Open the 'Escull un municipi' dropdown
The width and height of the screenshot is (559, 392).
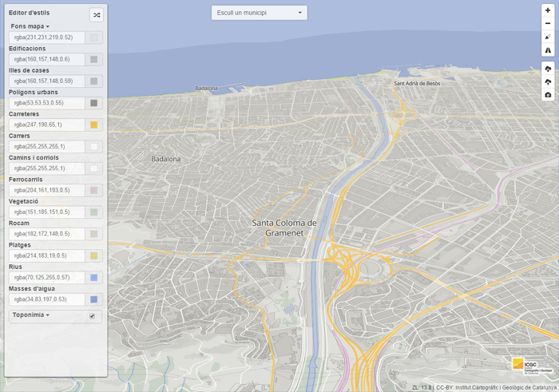click(x=259, y=13)
